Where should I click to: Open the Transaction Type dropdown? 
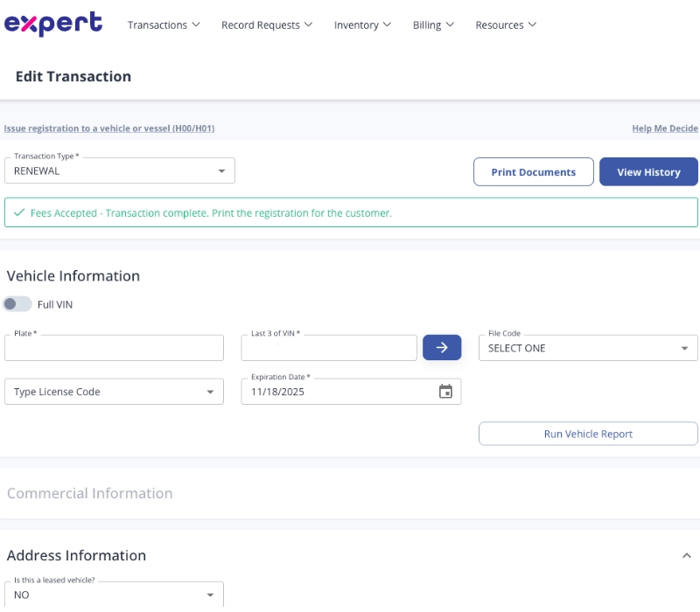(120, 171)
